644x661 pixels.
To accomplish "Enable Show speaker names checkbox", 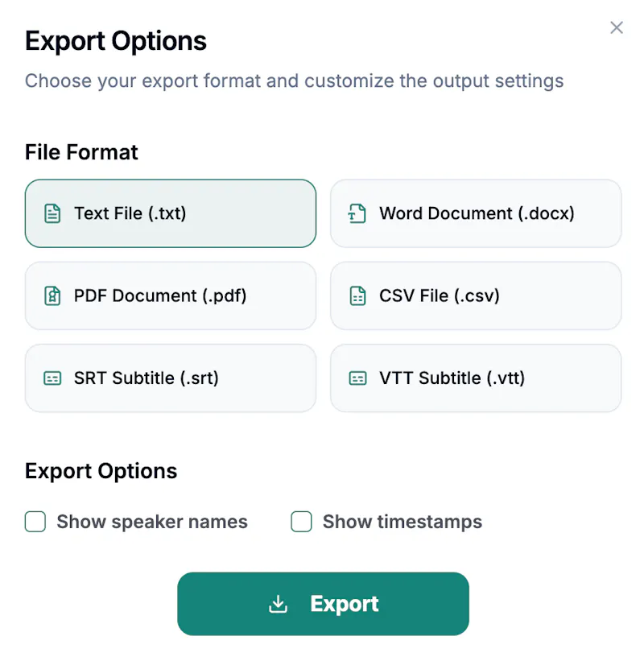I will [35, 522].
